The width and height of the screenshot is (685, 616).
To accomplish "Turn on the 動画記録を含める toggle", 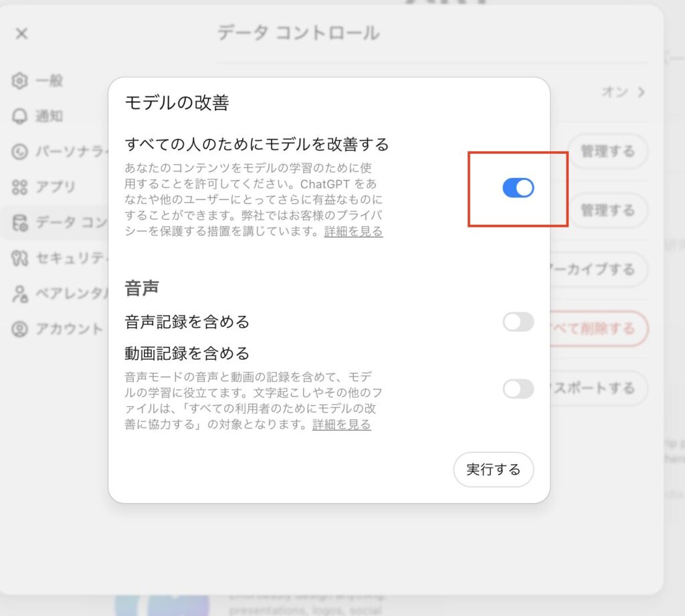I will point(518,389).
